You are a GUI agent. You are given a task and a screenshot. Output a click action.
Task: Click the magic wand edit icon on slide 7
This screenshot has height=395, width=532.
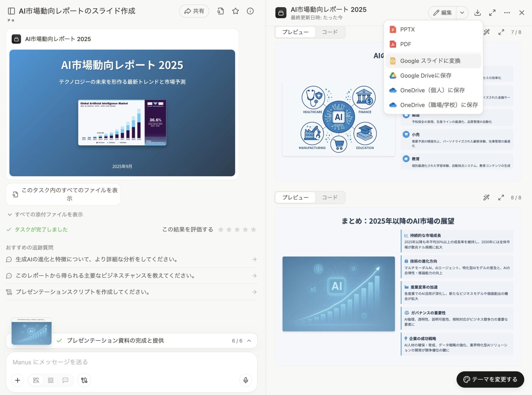pyautogui.click(x=486, y=32)
